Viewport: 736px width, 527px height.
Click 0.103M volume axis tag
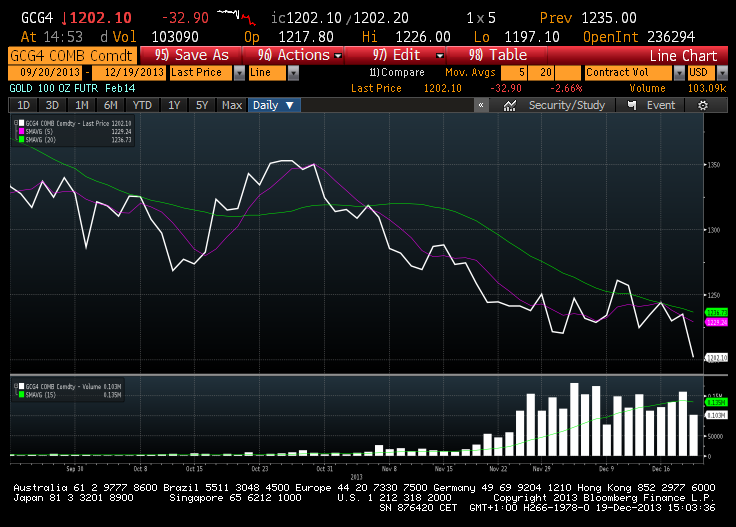(716, 415)
